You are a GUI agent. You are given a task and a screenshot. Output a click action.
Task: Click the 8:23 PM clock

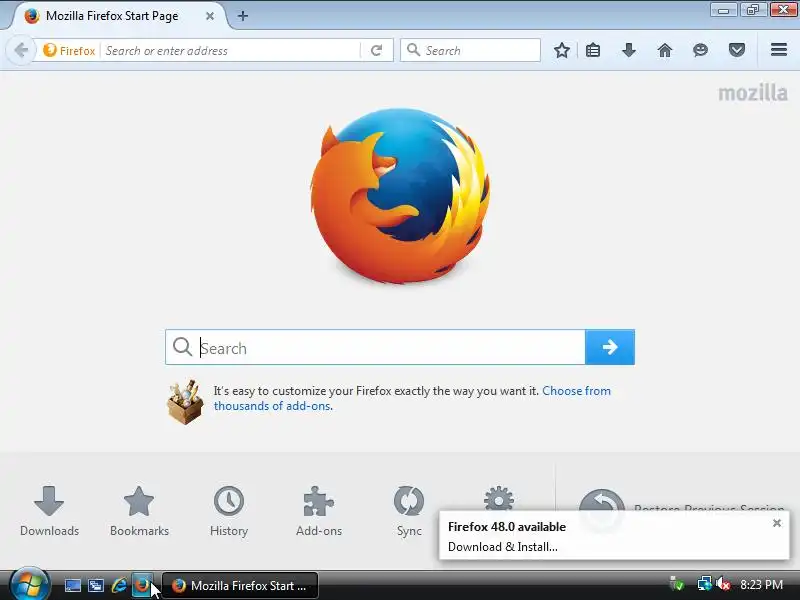click(x=761, y=585)
